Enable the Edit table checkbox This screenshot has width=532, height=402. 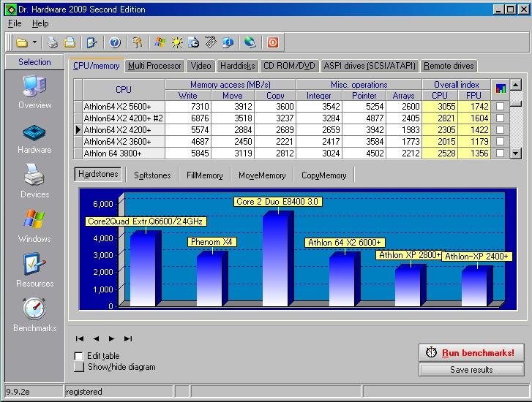point(79,356)
